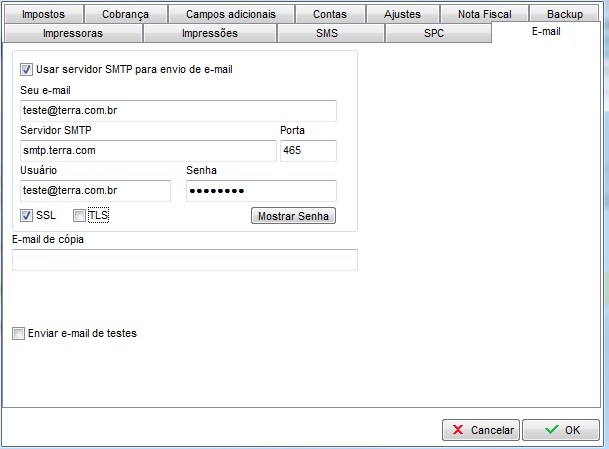Click the Porta field
Image resolution: width=609 pixels, height=449 pixels.
(308, 151)
